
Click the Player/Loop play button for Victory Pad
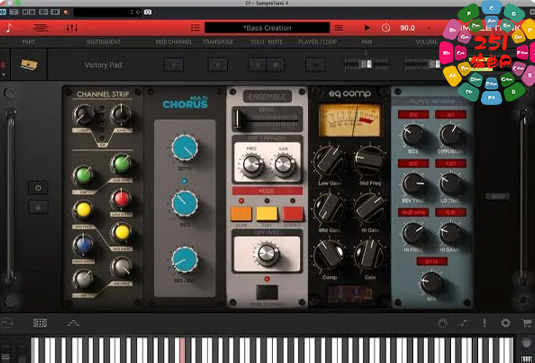(315, 64)
